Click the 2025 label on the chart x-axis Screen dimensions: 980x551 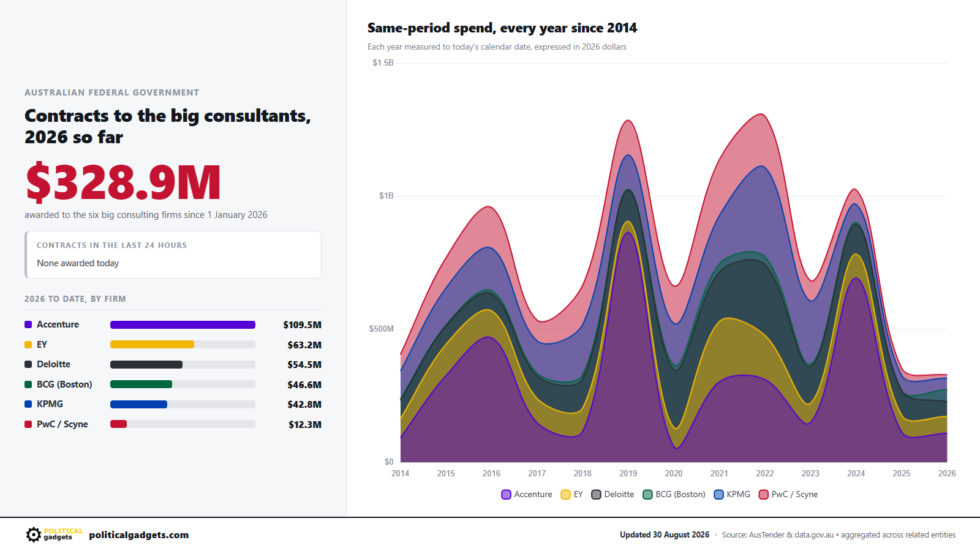[902, 474]
